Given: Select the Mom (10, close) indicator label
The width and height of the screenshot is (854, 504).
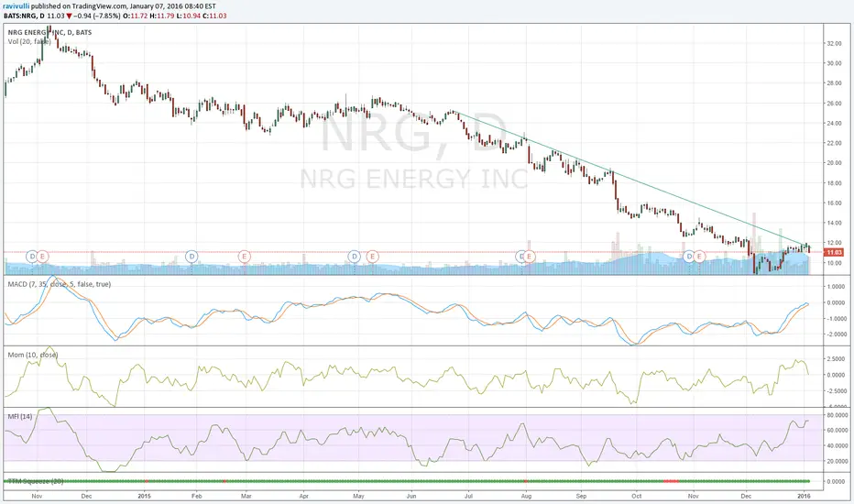Looking at the screenshot, I should 33,355.
